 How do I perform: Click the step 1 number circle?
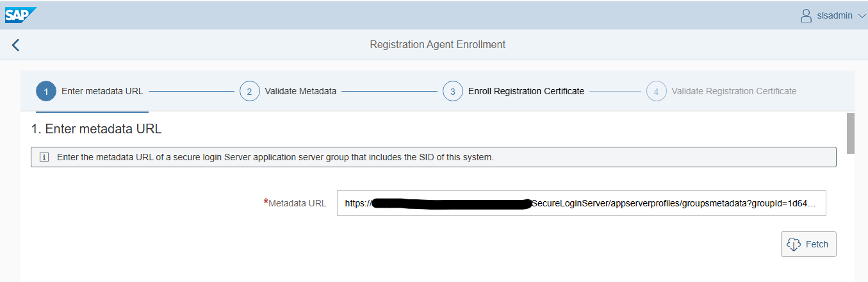tap(46, 91)
